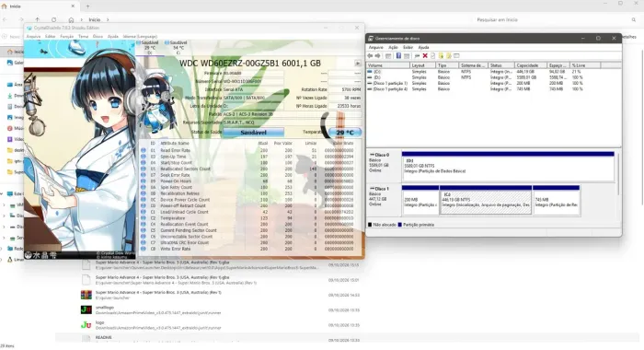This screenshot has height=350, width=644.
Task: Click Forward arrow in Disk Management toolbar
Action: tap(377, 56)
